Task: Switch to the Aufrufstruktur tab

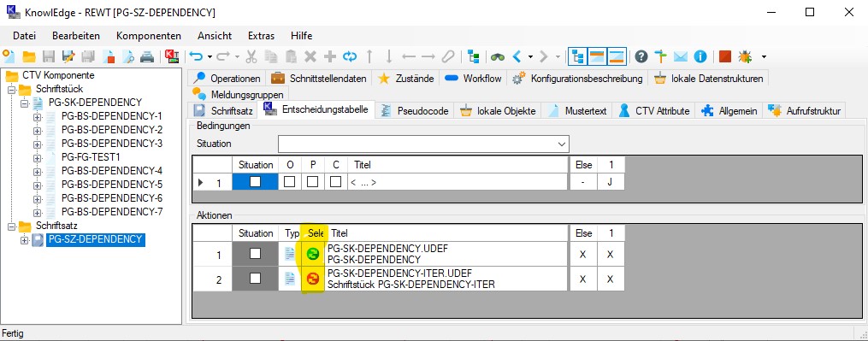Action: [x=805, y=111]
